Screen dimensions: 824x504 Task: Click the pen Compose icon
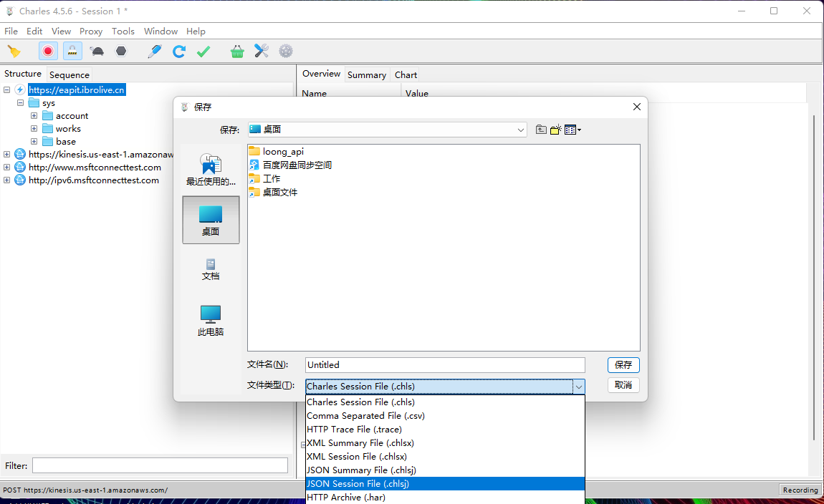pos(155,51)
